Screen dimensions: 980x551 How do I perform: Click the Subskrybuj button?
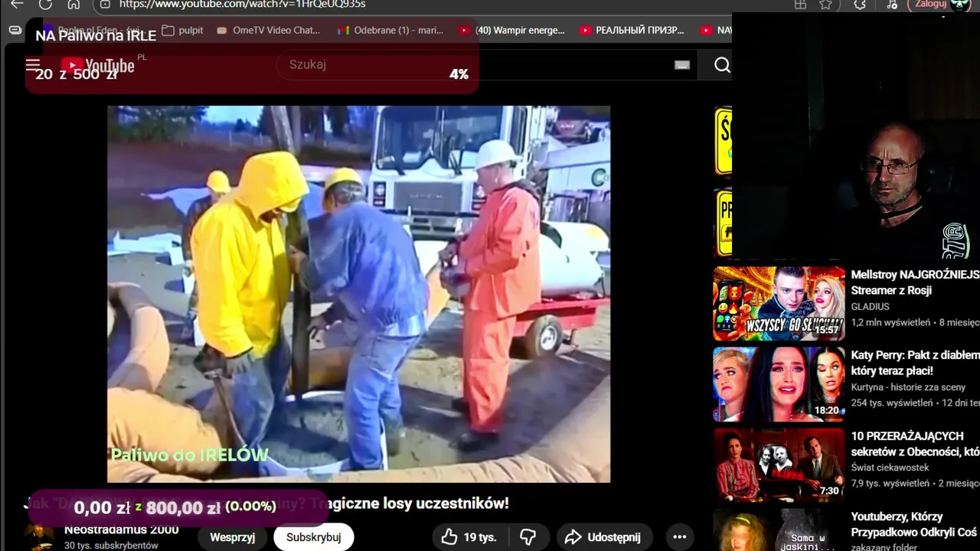point(313,537)
